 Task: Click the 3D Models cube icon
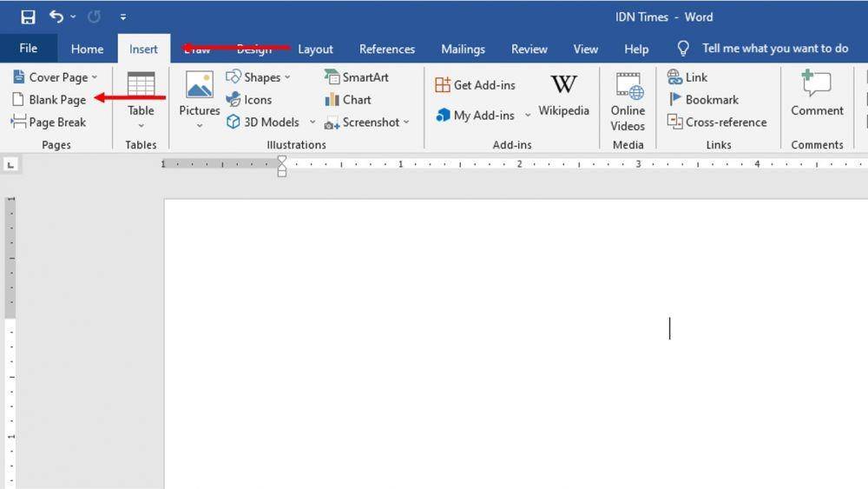pos(233,122)
